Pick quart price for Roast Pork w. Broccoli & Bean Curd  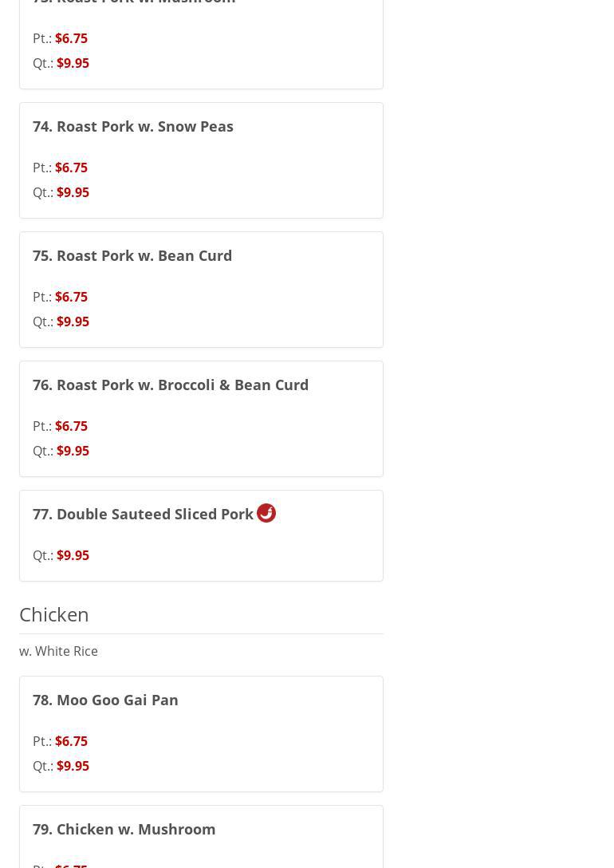[73, 451]
